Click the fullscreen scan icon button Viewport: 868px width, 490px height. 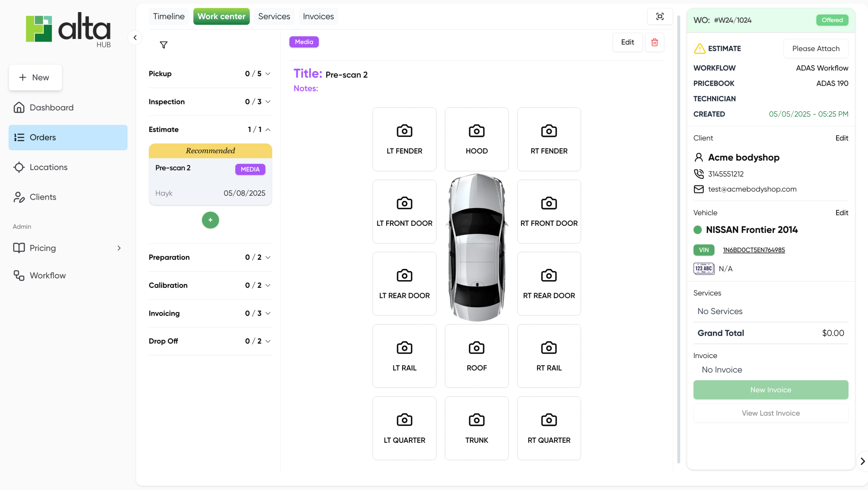click(x=659, y=16)
